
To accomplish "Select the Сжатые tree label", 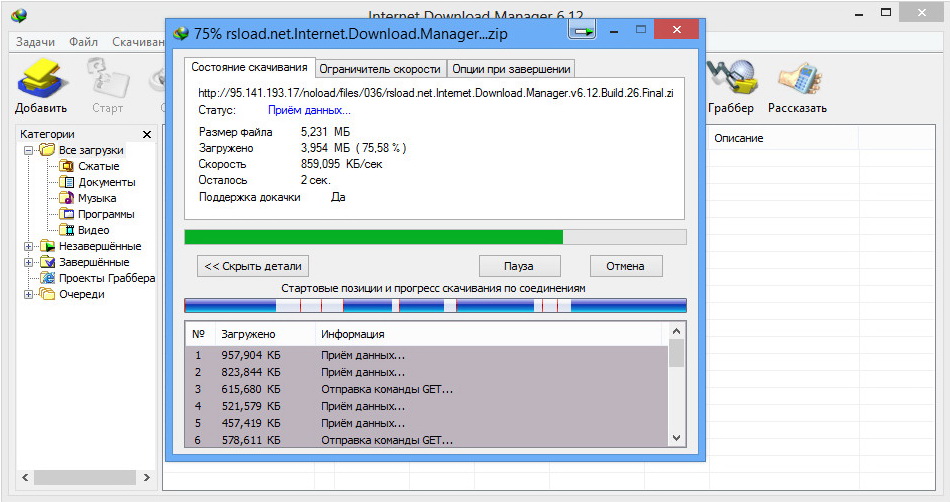I will [99, 166].
